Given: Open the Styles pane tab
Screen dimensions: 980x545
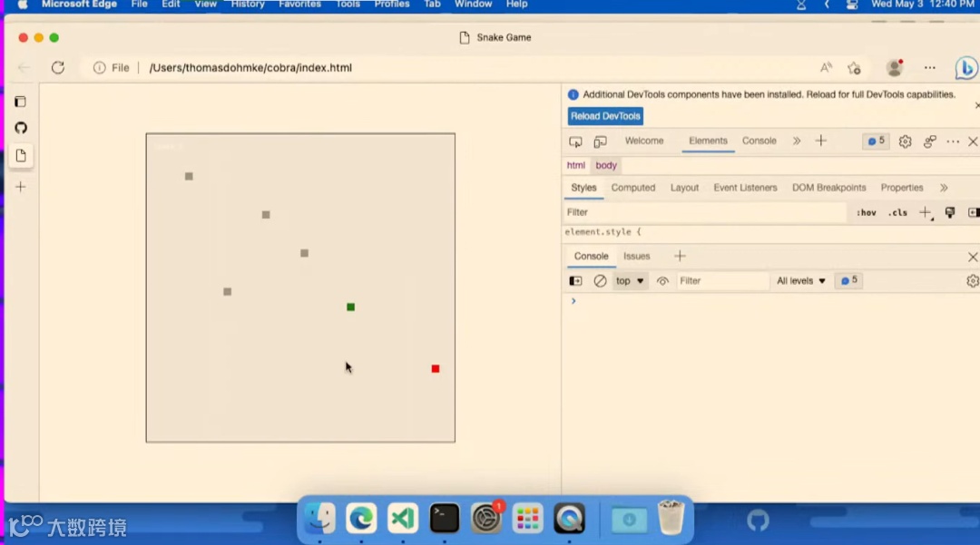Looking at the screenshot, I should (583, 188).
